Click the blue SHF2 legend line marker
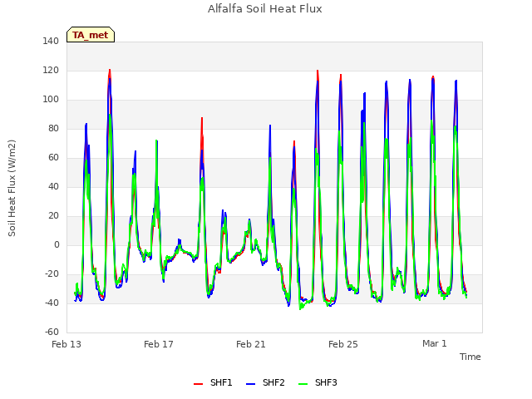 point(250,384)
